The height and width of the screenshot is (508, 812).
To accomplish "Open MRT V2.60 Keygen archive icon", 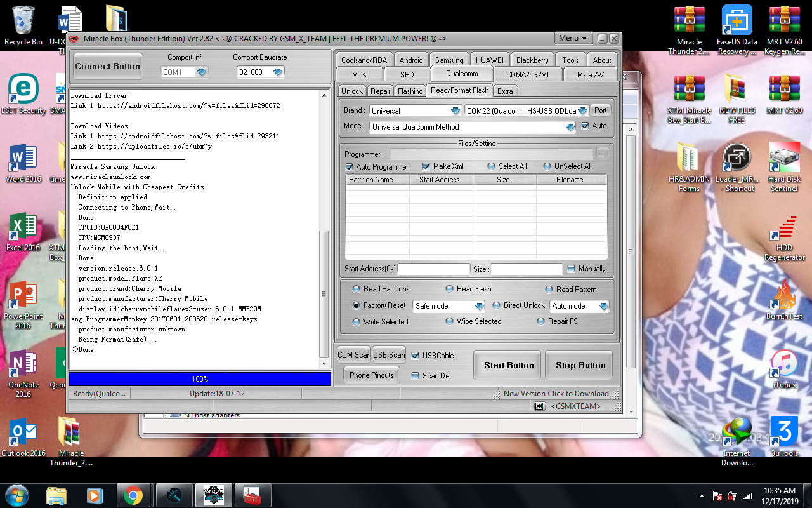I will point(784,30).
